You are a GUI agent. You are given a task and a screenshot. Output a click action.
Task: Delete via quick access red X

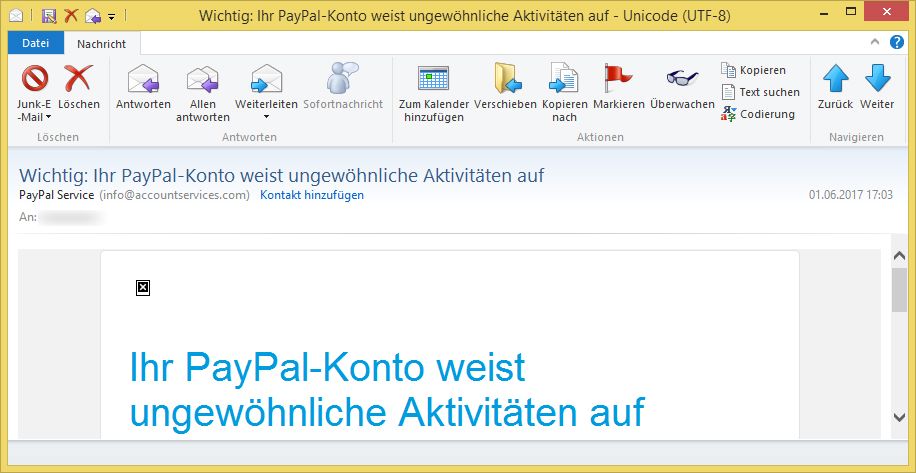point(71,16)
